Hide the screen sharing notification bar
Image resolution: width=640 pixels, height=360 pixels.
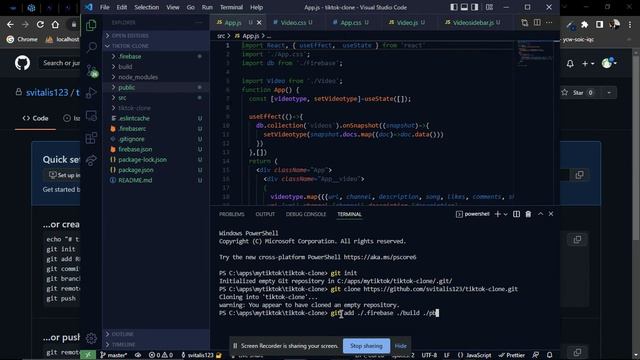pos(400,346)
